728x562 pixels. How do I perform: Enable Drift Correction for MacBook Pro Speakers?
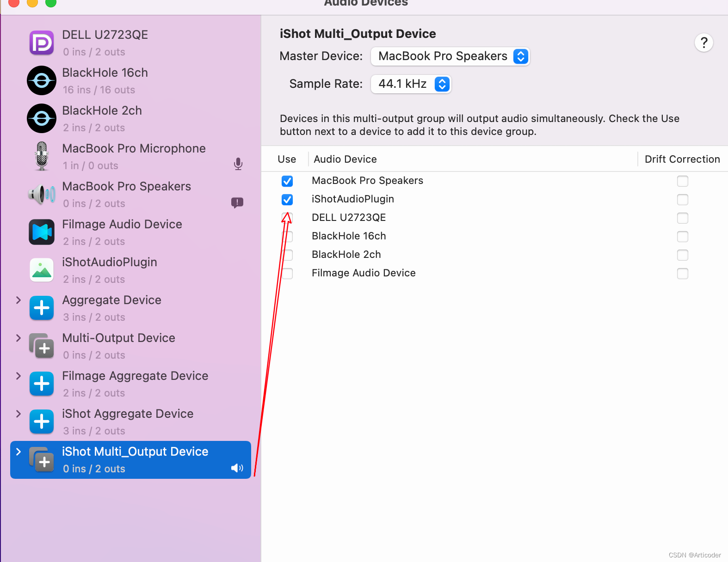tap(683, 181)
